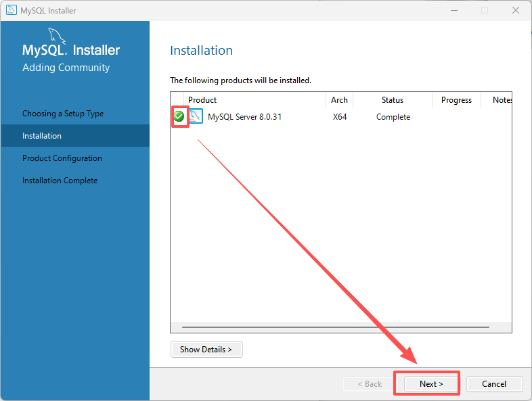Minimize the MySQL Installer window
Viewport: 532px width, 401px height.
(454, 10)
